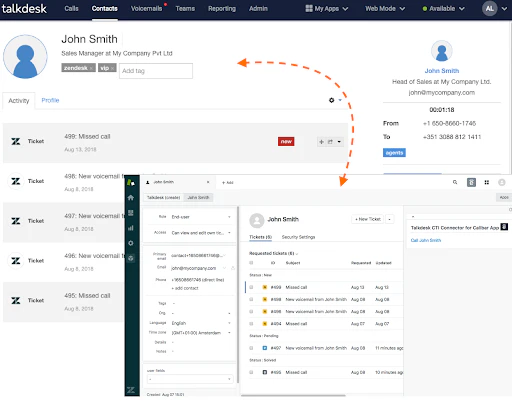Viewport: 512px width, 407px height.
Task: Open Zendesk admin gear icon in sidebar
Action: 131,243
